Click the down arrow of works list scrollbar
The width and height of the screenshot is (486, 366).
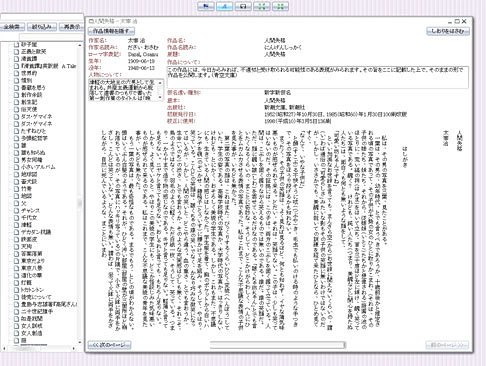80,342
